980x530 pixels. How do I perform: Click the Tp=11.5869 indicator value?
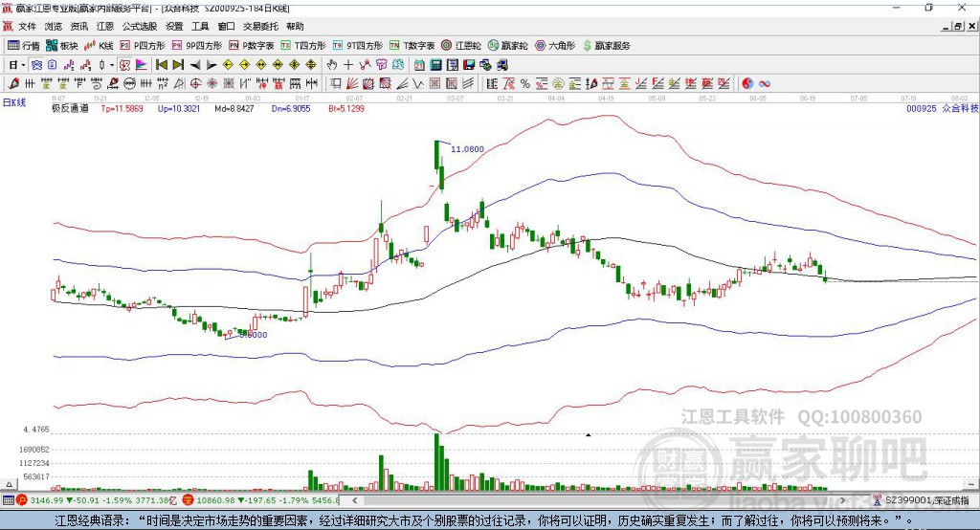click(122, 109)
